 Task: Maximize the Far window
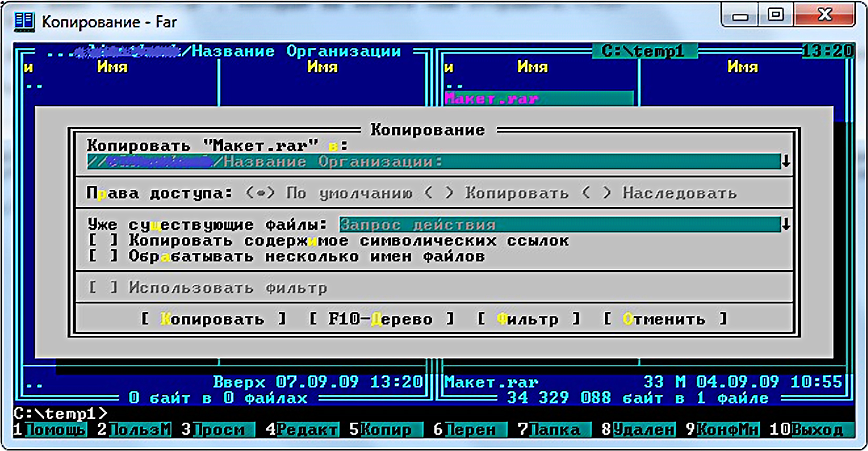776,16
